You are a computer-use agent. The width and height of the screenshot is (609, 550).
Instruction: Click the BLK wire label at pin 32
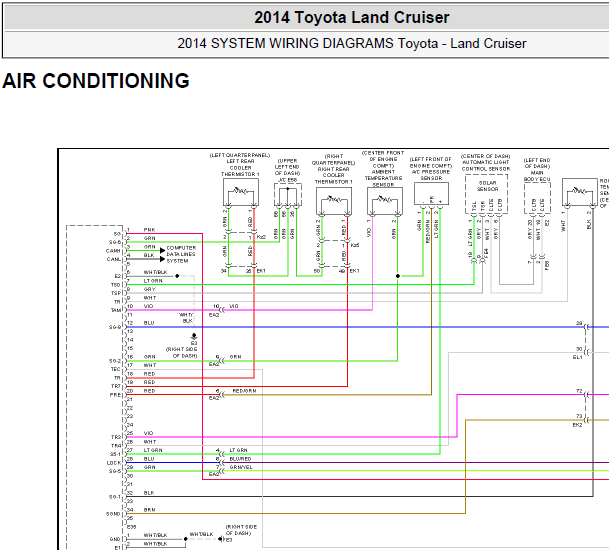click(149, 493)
